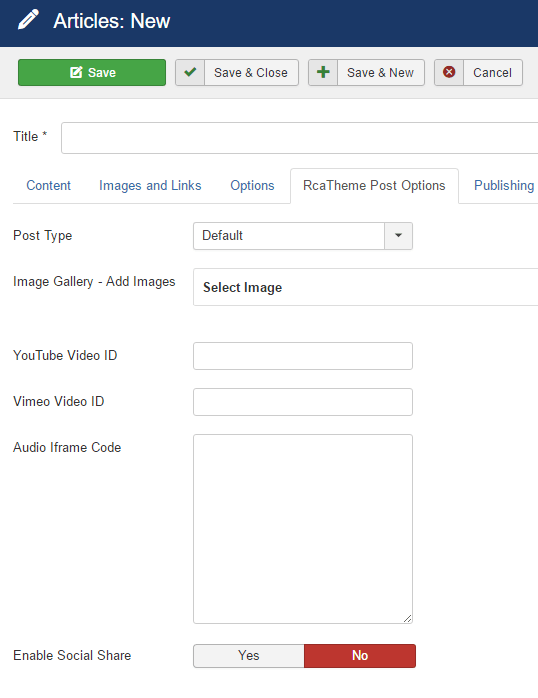Open the Post Type dropdown arrow
538x698 pixels.
point(398,235)
